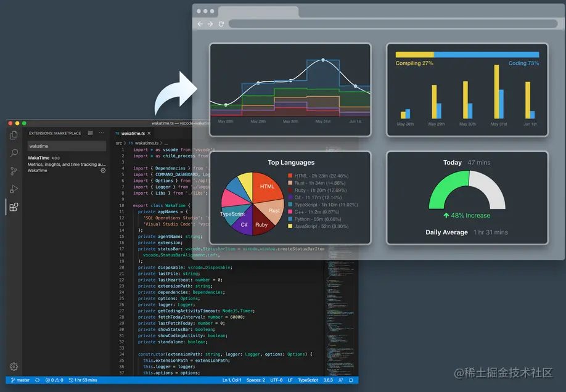Click the filter icon in Extensions Marketplace header
The height and width of the screenshot is (392, 566).
[x=90, y=133]
